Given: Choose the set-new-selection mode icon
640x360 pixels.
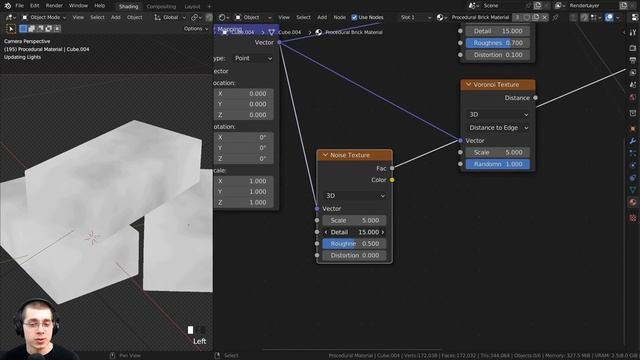Looking at the screenshot, I should (x=23, y=29).
